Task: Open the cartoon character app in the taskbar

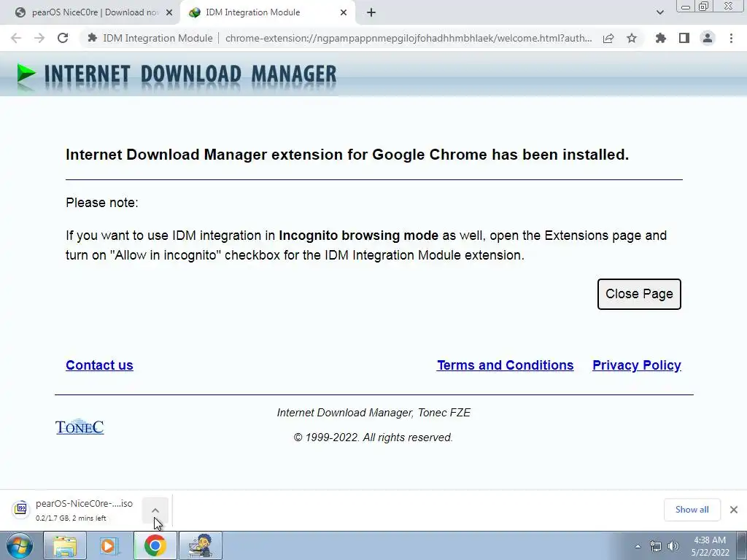Action: coord(201,545)
